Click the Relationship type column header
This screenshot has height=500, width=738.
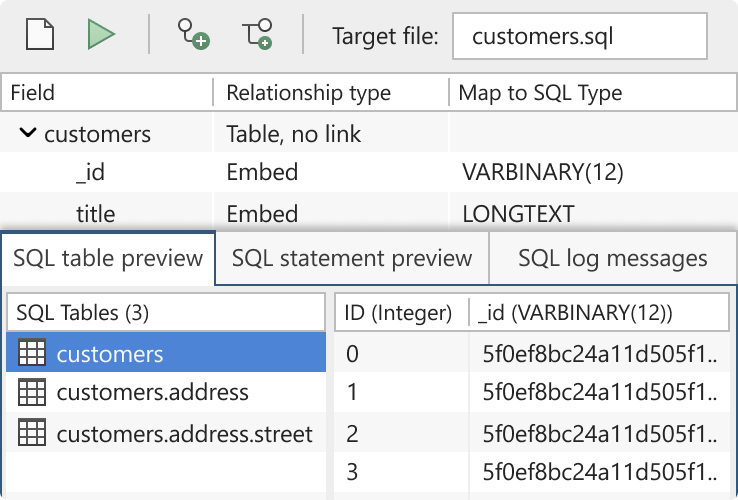click(331, 92)
